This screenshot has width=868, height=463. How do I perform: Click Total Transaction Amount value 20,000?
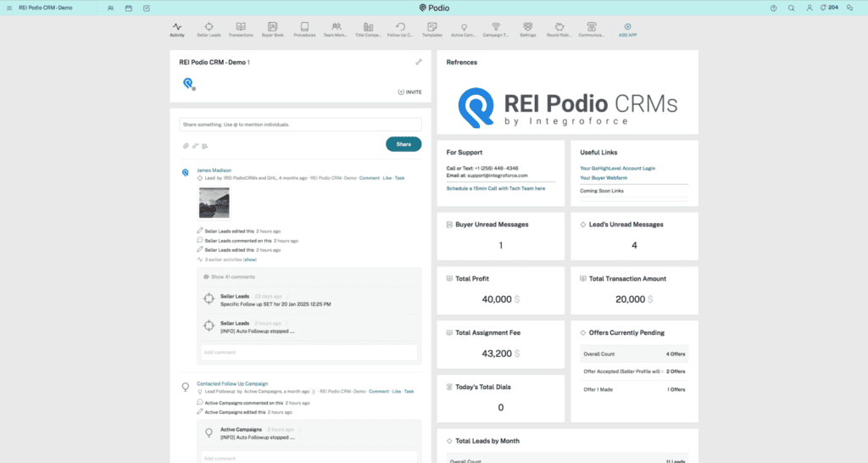(631, 299)
